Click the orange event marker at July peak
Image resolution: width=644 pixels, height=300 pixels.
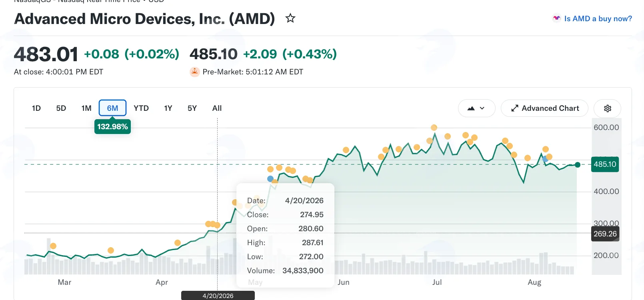click(434, 128)
